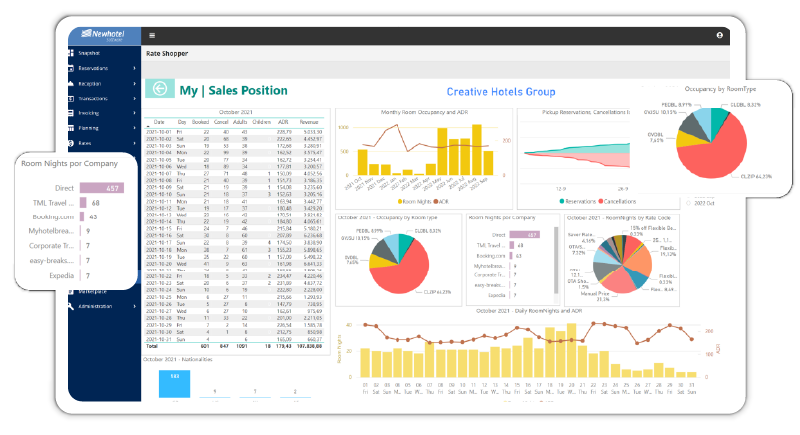Click the Snapshot sidebar icon
This screenshot has height=435, width=800.
click(x=71, y=53)
